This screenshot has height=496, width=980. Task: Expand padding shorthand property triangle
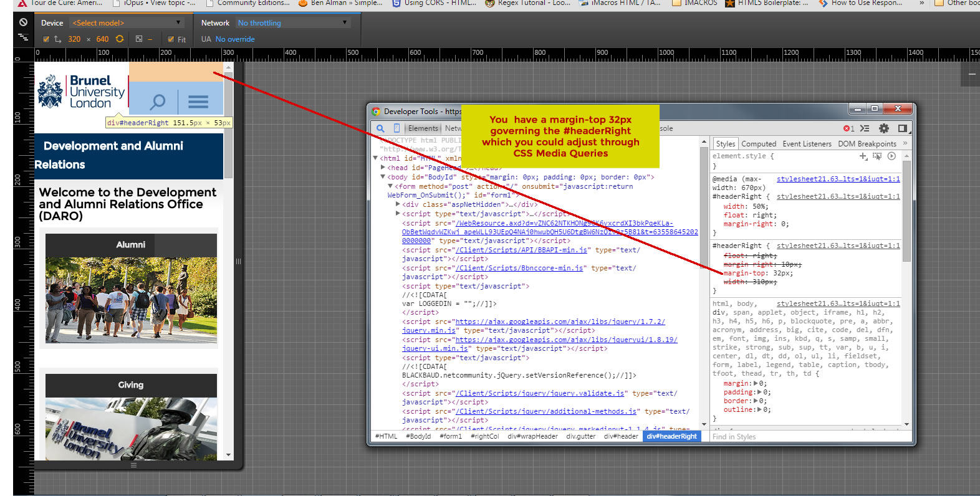[760, 393]
